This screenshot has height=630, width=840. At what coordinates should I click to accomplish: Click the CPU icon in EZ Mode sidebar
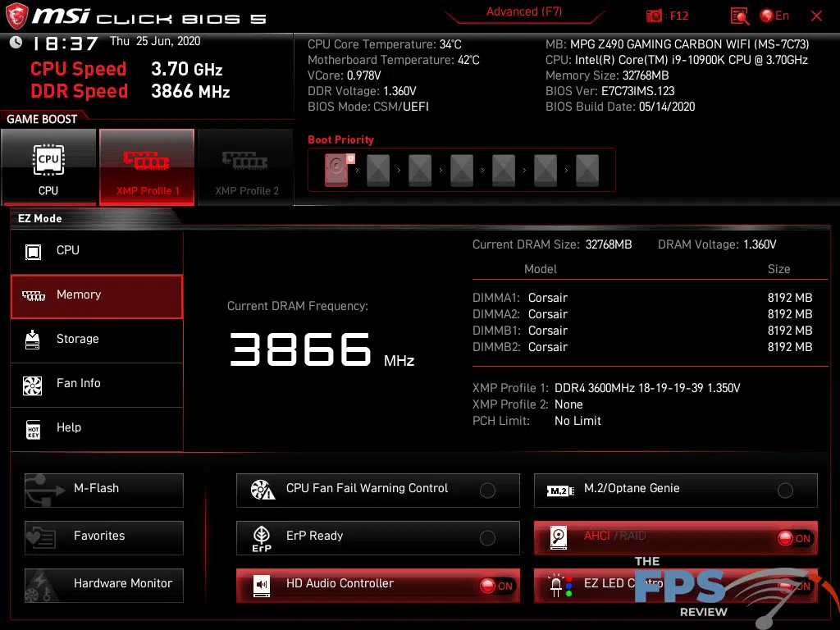33,252
